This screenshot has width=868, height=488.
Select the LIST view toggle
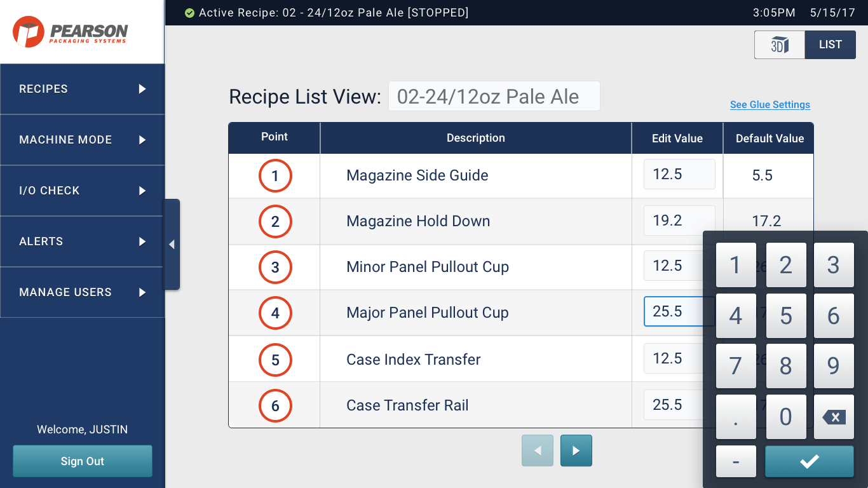830,45
